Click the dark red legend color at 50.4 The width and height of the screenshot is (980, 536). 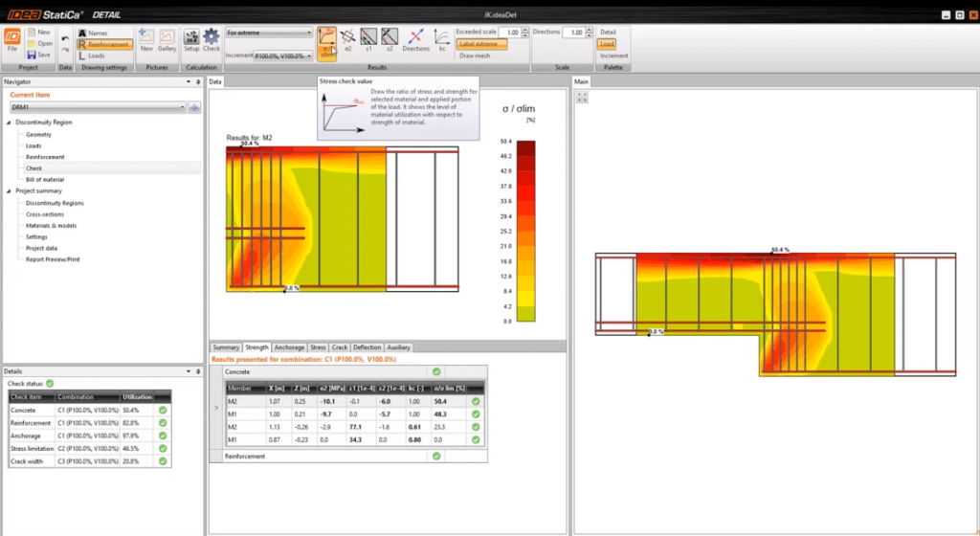point(525,148)
